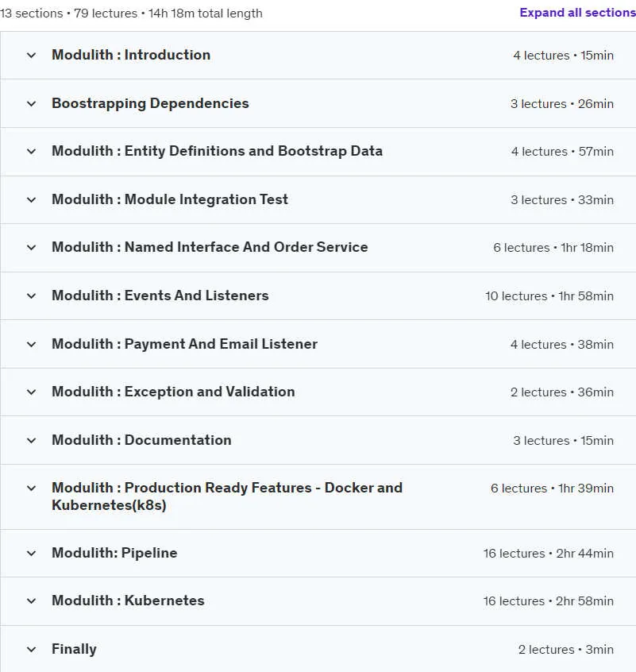Select the Finally section heading
The height and width of the screenshot is (672, 636).
click(74, 649)
